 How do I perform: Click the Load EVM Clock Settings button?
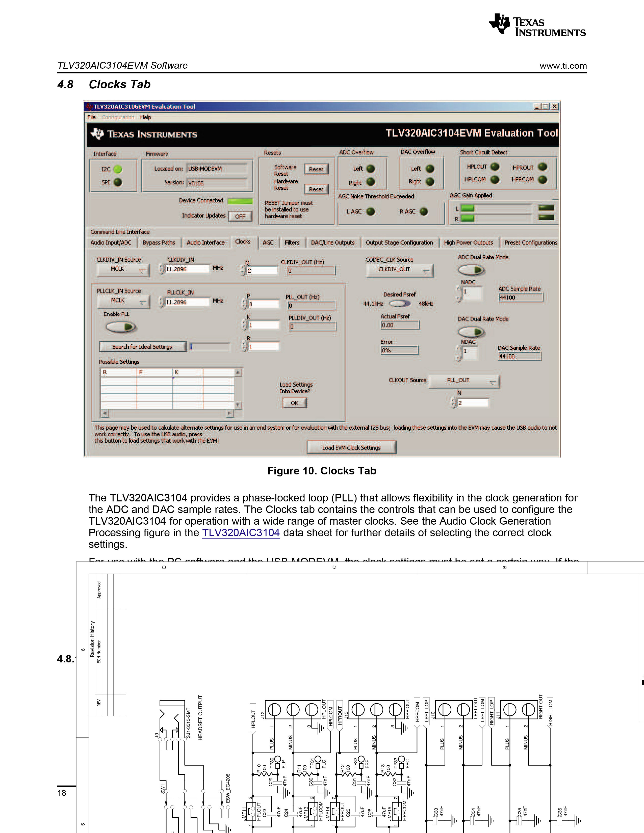pyautogui.click(x=351, y=448)
